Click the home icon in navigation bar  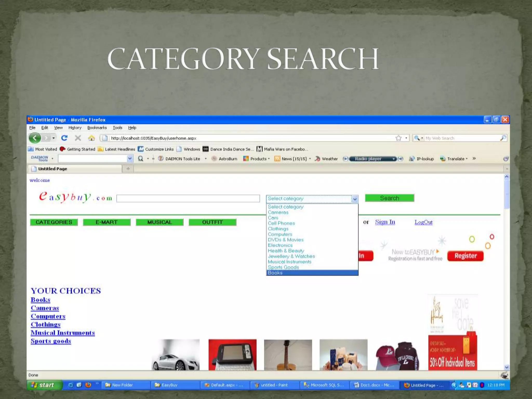point(91,138)
